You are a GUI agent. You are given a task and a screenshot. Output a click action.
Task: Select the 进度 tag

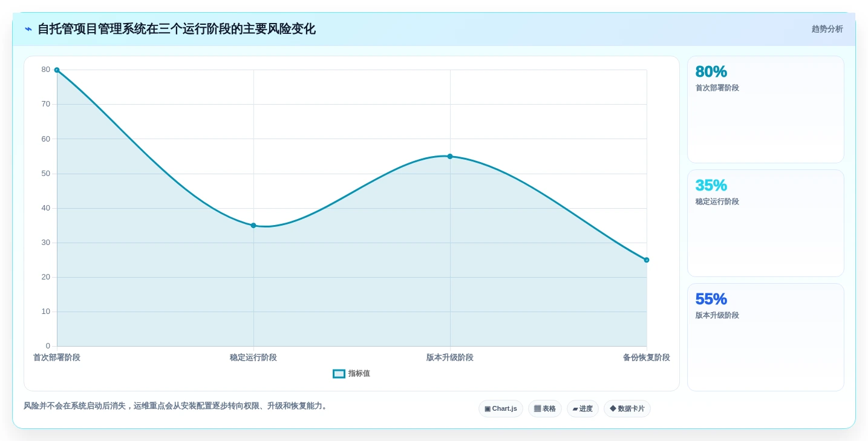point(582,409)
